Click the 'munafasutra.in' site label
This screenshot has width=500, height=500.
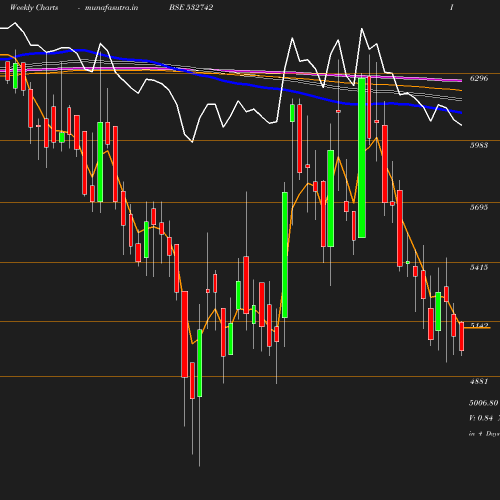tap(111, 8)
